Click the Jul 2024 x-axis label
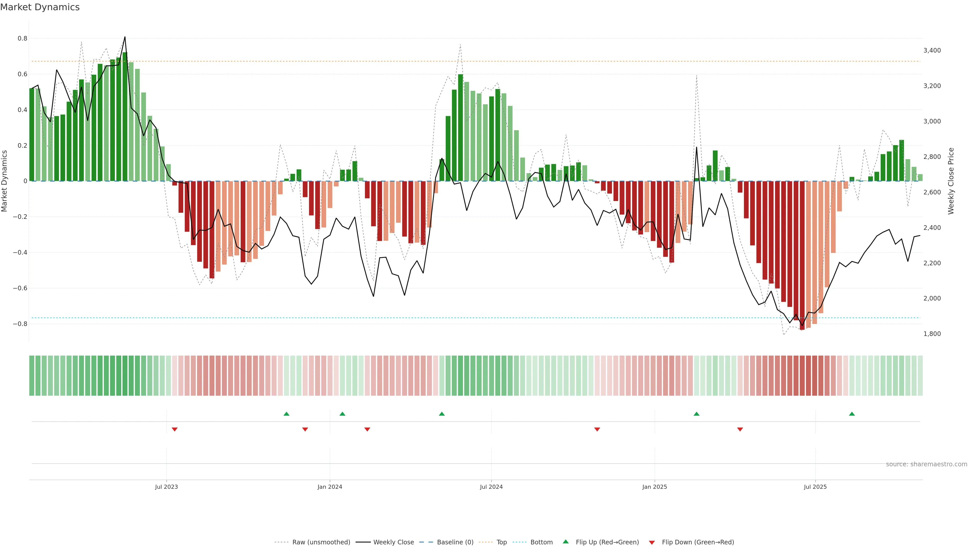 [x=491, y=487]
